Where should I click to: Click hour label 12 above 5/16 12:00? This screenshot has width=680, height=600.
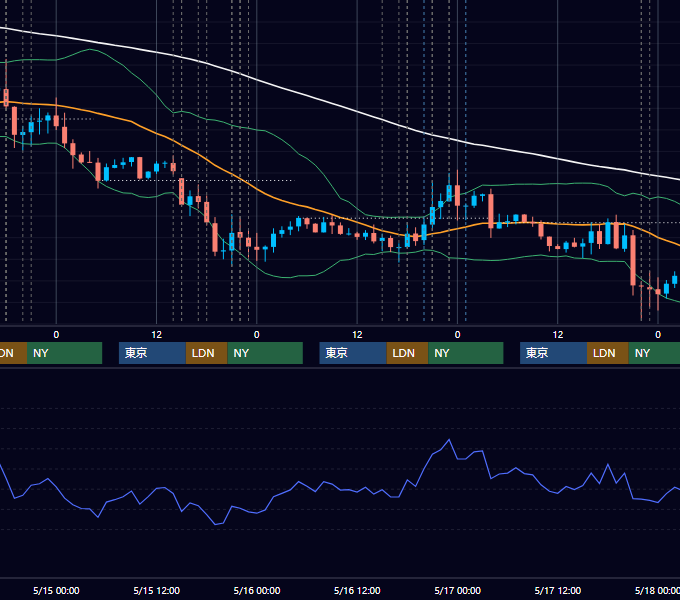pyautogui.click(x=357, y=335)
